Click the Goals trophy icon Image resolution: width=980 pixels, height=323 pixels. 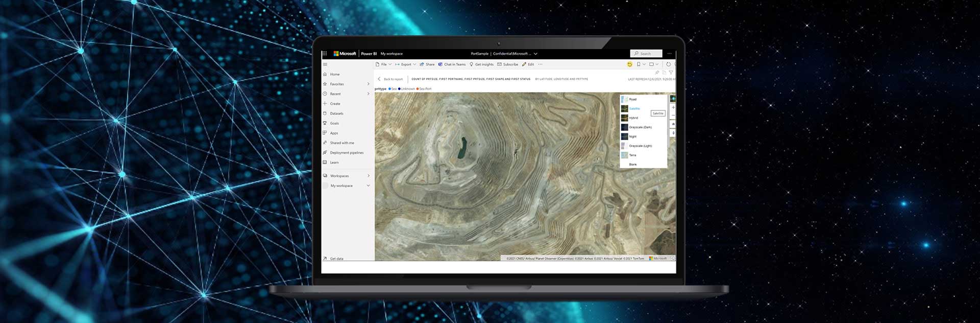pos(325,123)
